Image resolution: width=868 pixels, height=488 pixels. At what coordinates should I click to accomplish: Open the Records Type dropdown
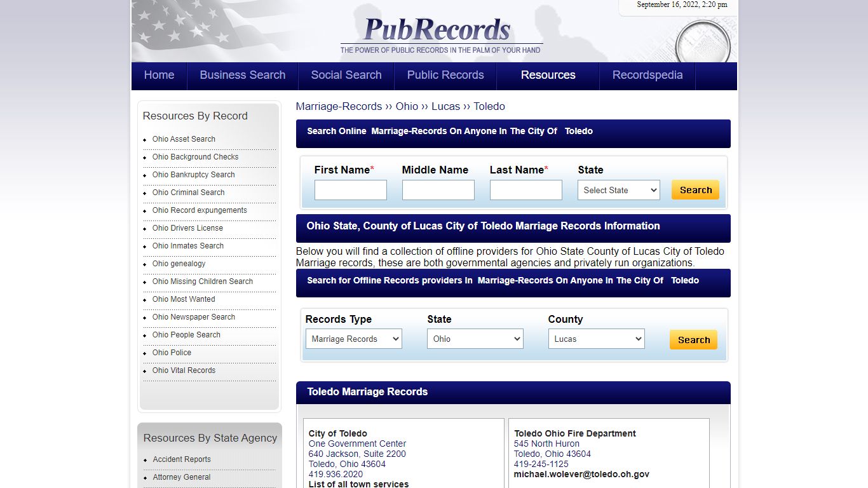(x=354, y=339)
